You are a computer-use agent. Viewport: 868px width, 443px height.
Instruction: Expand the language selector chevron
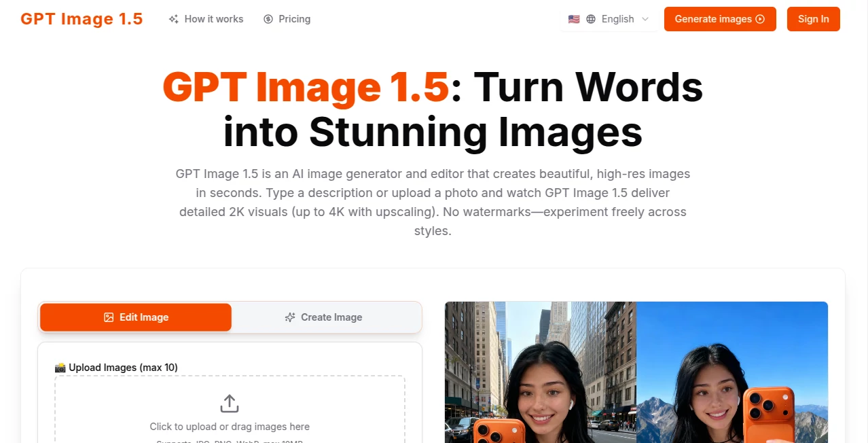click(x=644, y=19)
